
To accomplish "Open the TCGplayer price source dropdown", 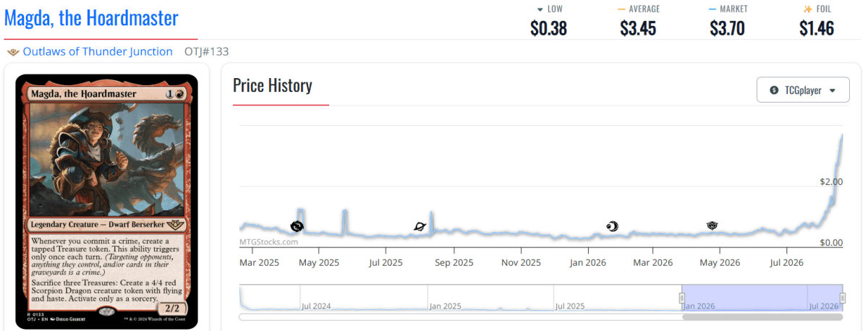I will [803, 90].
